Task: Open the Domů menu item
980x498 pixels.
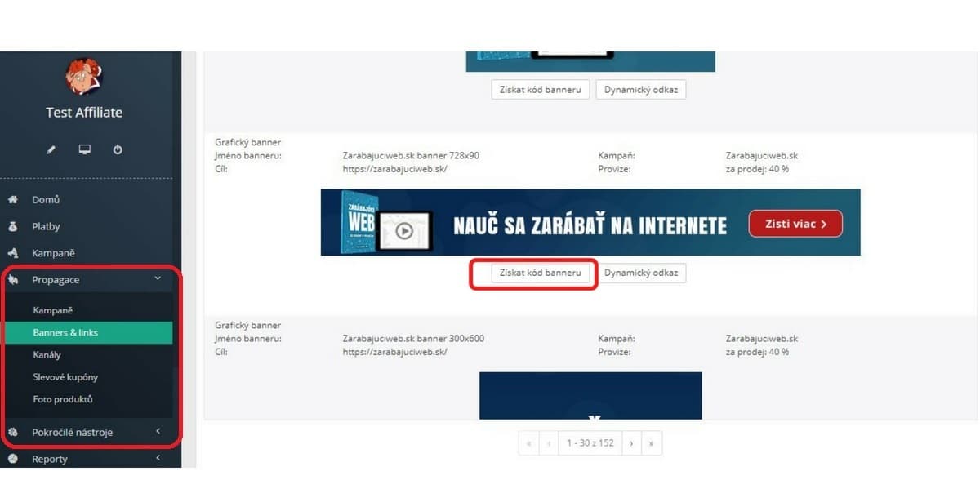Action: 46,199
